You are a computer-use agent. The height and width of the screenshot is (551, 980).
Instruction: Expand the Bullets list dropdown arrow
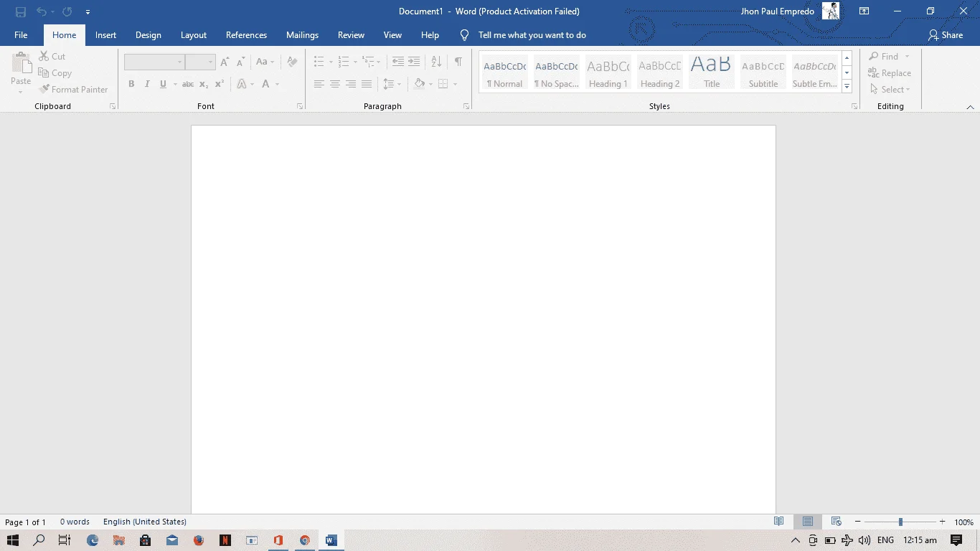331,62
